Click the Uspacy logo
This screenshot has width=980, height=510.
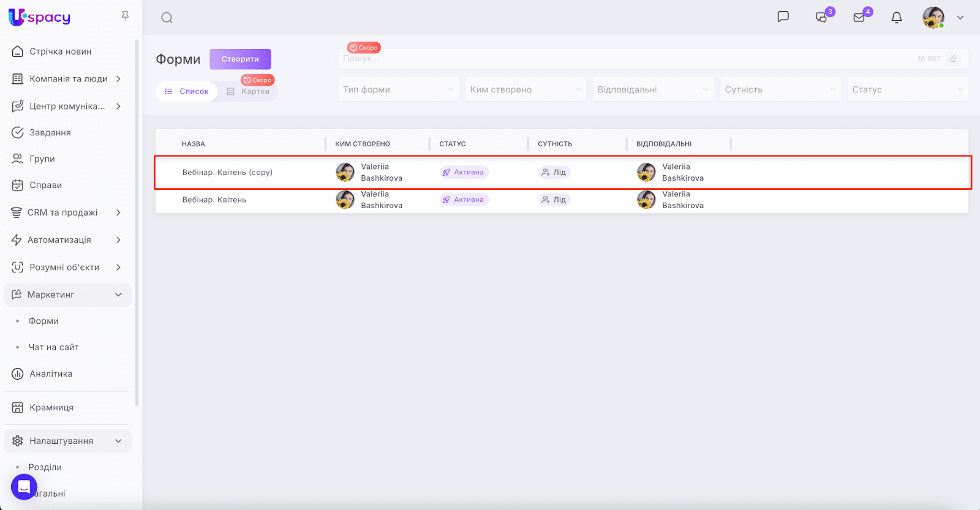[x=40, y=17]
